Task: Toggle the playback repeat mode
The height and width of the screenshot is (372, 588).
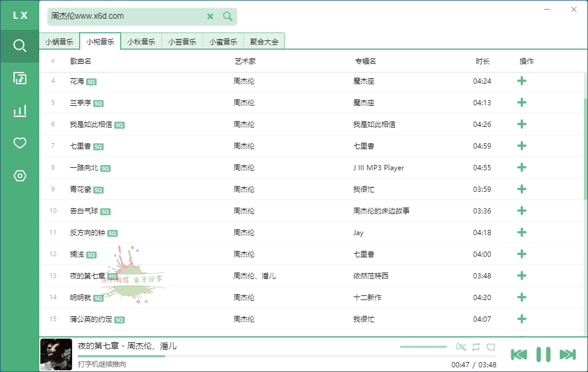Action: click(477, 346)
